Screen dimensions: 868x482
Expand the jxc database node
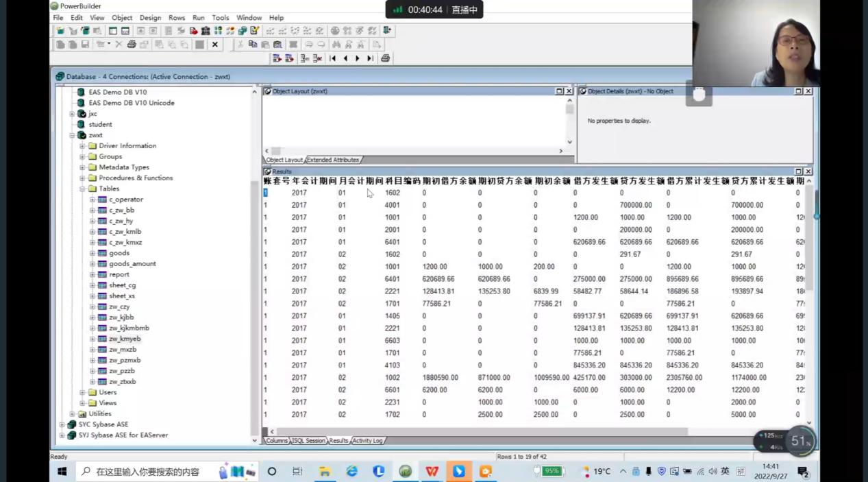coord(72,114)
